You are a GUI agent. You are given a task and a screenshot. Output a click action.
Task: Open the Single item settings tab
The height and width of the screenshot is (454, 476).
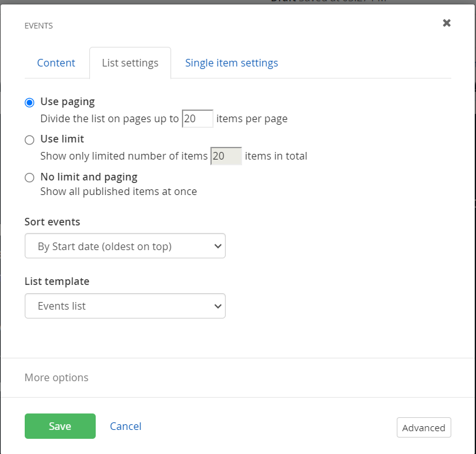click(x=231, y=63)
